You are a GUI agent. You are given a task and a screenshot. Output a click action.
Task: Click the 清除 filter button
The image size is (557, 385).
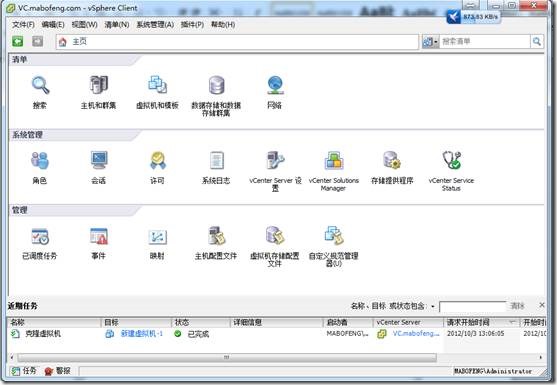[x=517, y=306]
